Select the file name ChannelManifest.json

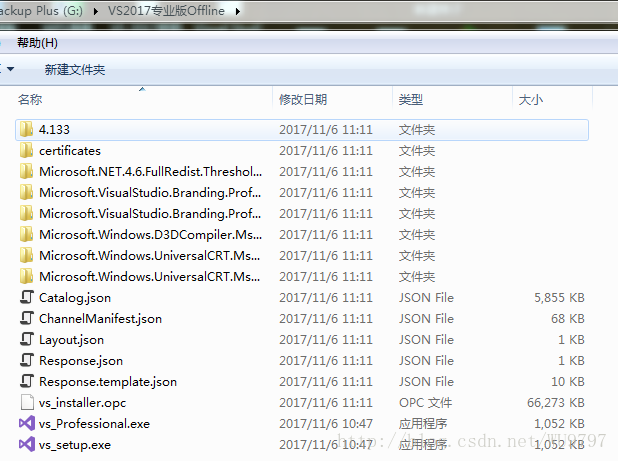click(101, 319)
